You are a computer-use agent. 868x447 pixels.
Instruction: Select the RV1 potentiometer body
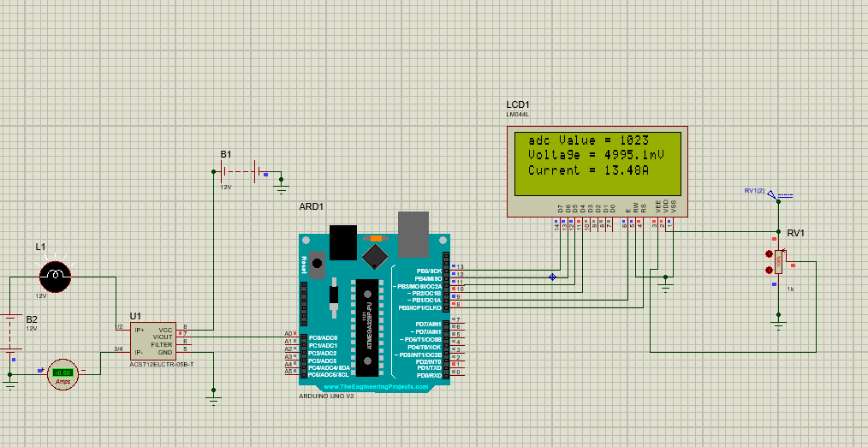coord(778,262)
